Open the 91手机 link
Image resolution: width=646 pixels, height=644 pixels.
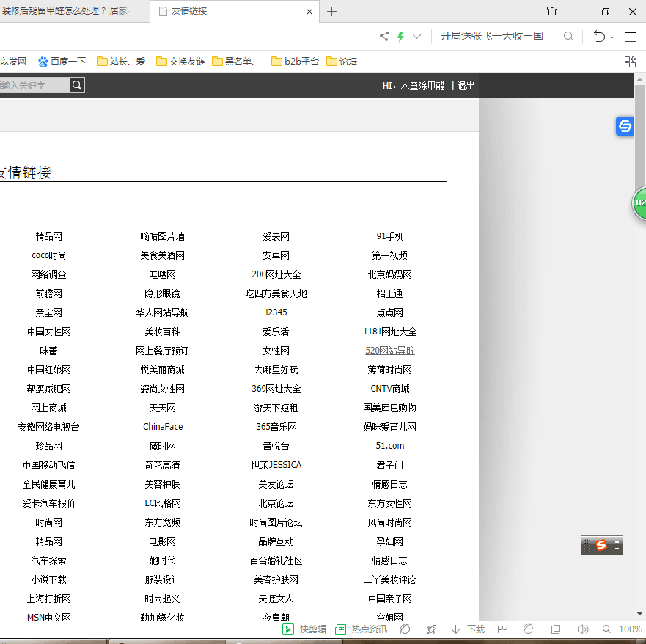pos(390,236)
